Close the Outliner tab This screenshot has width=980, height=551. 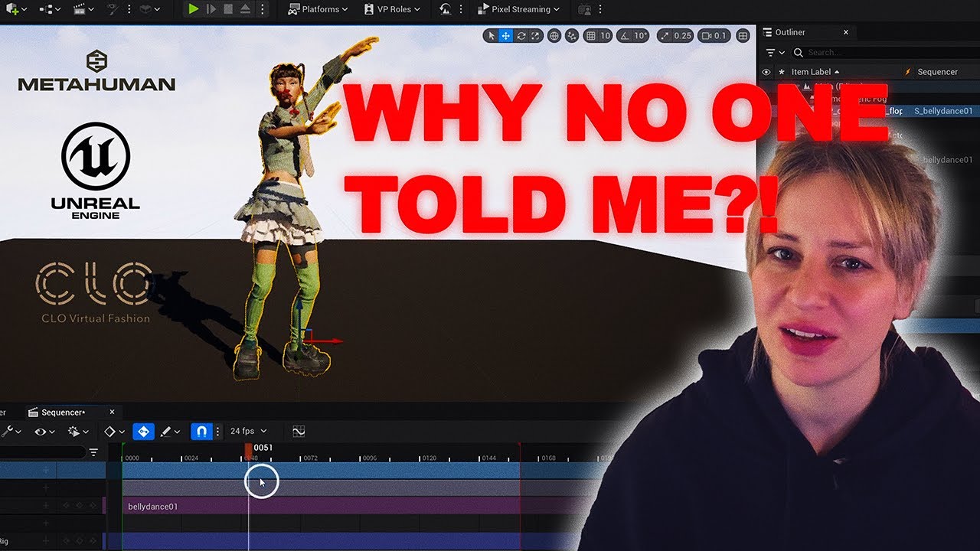click(x=846, y=32)
